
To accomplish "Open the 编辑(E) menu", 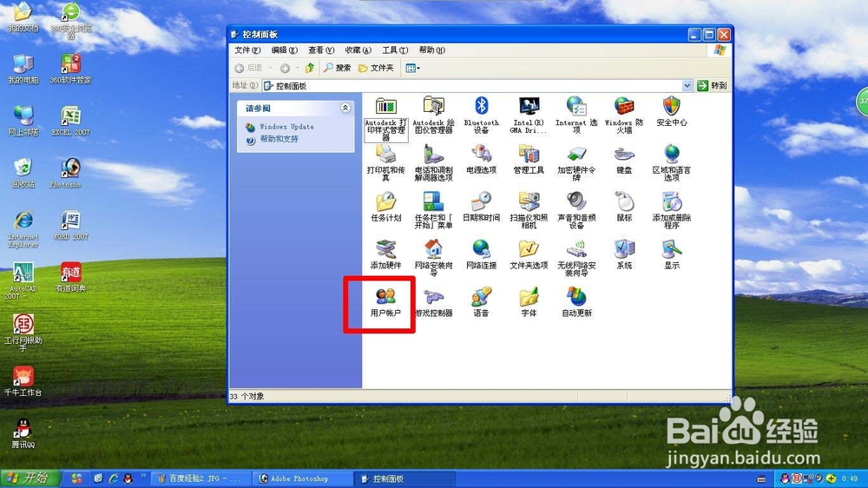I will (x=284, y=49).
